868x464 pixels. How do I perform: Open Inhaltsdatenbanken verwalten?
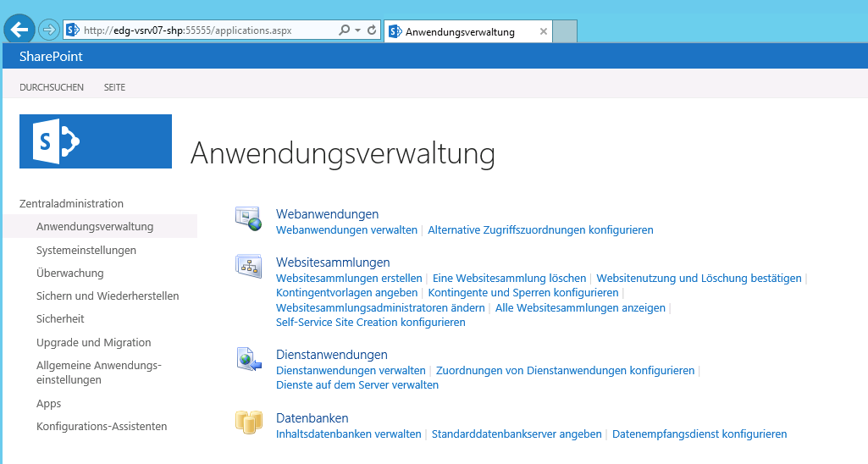click(x=348, y=434)
